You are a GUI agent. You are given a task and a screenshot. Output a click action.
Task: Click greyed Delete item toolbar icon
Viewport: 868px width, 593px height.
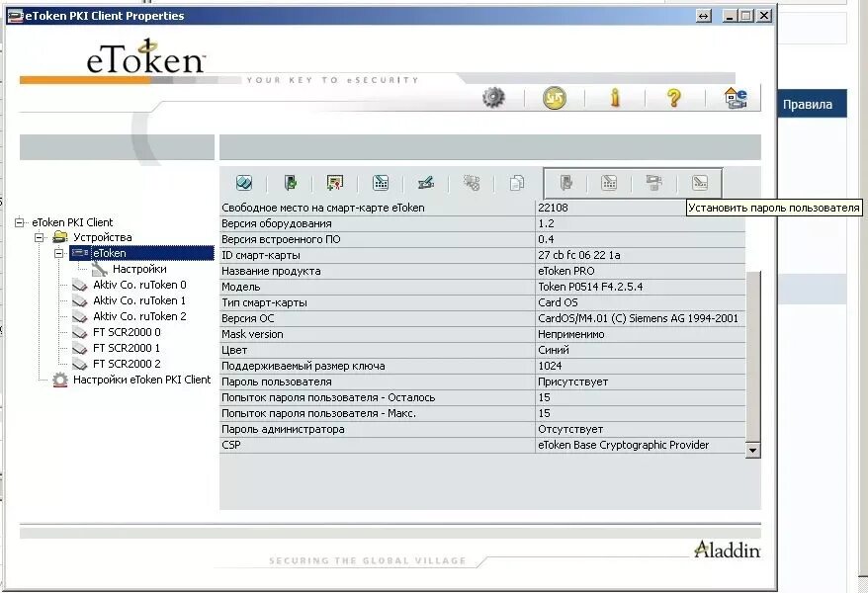(x=472, y=183)
